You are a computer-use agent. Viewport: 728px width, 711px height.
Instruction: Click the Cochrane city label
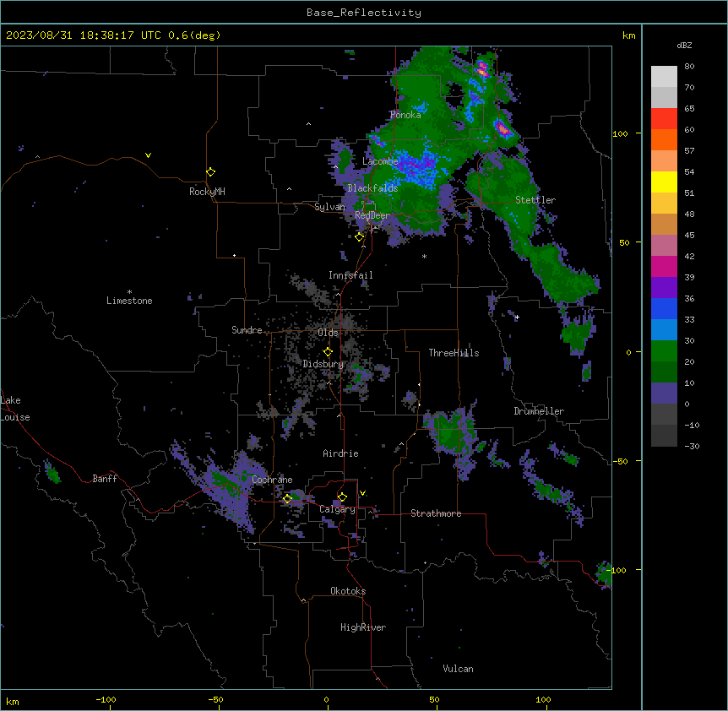point(272,480)
